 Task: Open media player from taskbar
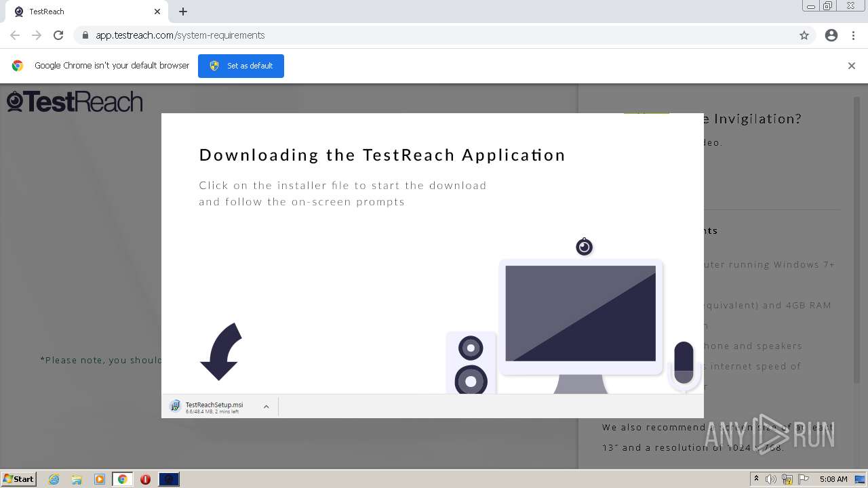pos(100,479)
